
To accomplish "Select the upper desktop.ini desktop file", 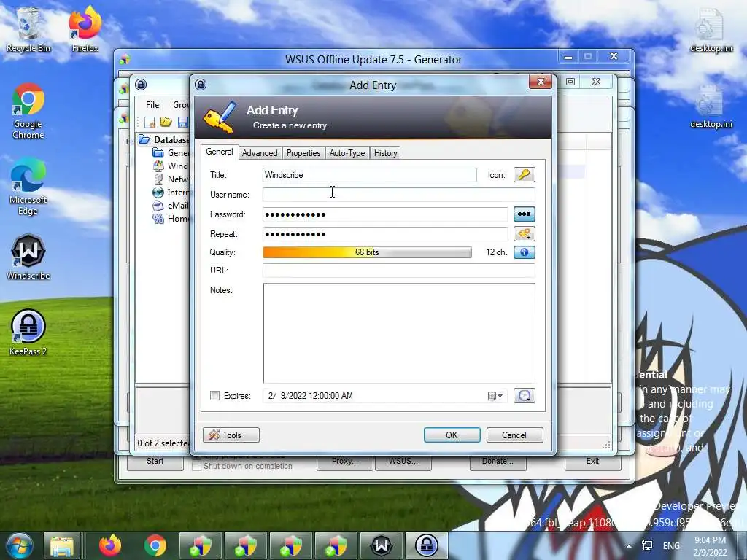I will 711,31.
